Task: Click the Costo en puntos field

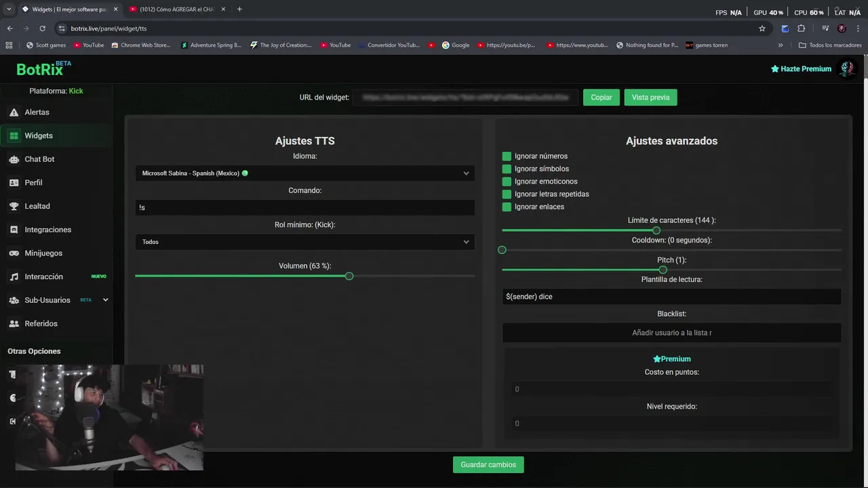Action: pyautogui.click(x=671, y=389)
